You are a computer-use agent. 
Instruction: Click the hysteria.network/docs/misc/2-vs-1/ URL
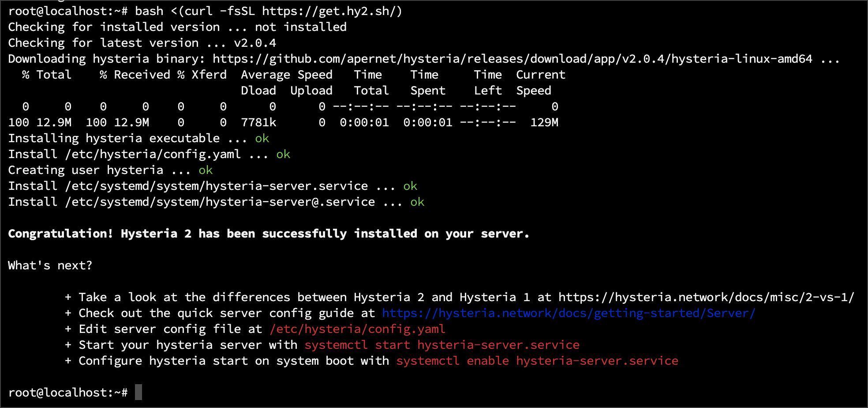(706, 297)
